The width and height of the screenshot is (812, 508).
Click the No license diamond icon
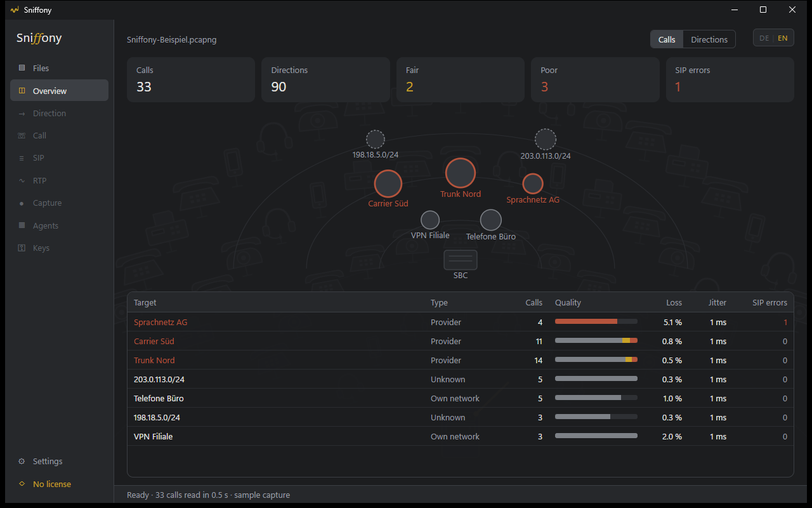tap(22, 484)
